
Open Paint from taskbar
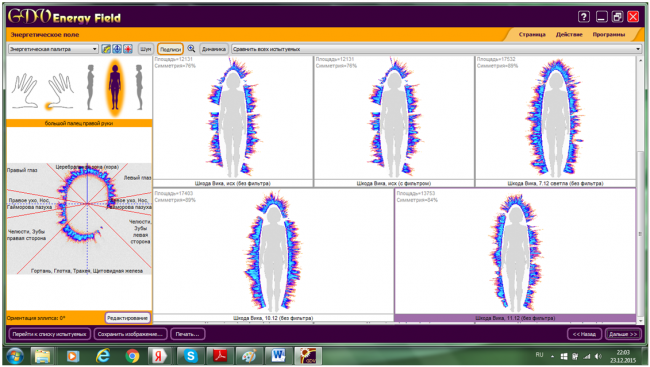249,356
